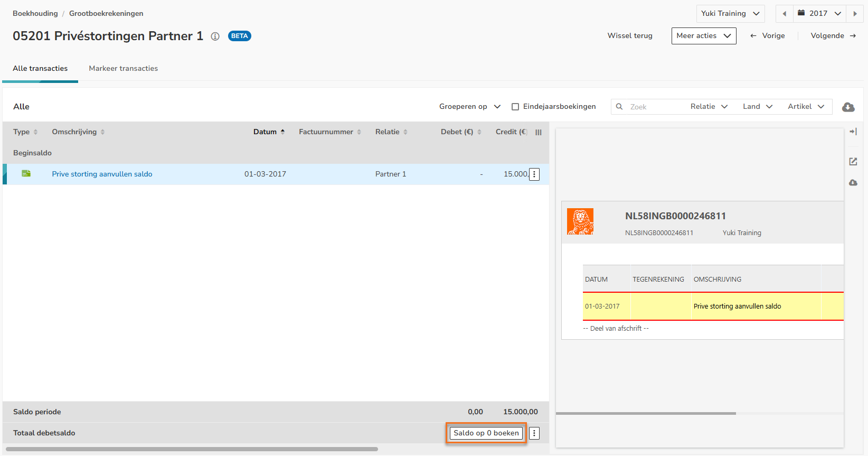Toggle the Eindejaarsboekingen checkbox
This screenshot has height=456, width=868.
pos(515,107)
